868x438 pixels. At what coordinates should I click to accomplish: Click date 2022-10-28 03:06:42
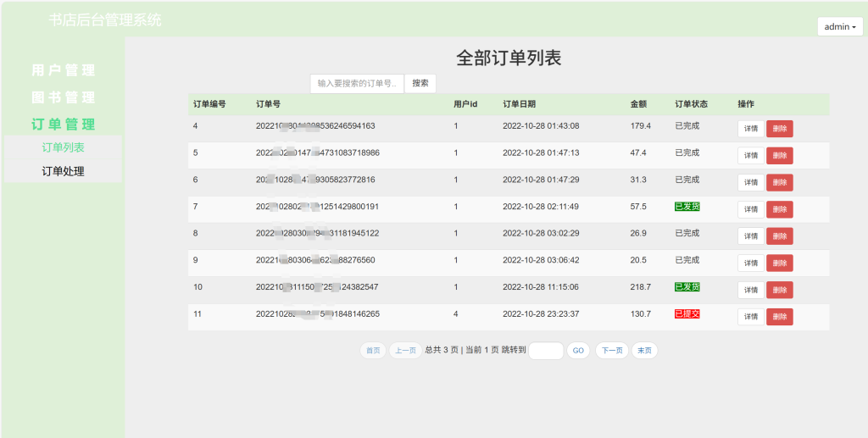541,260
